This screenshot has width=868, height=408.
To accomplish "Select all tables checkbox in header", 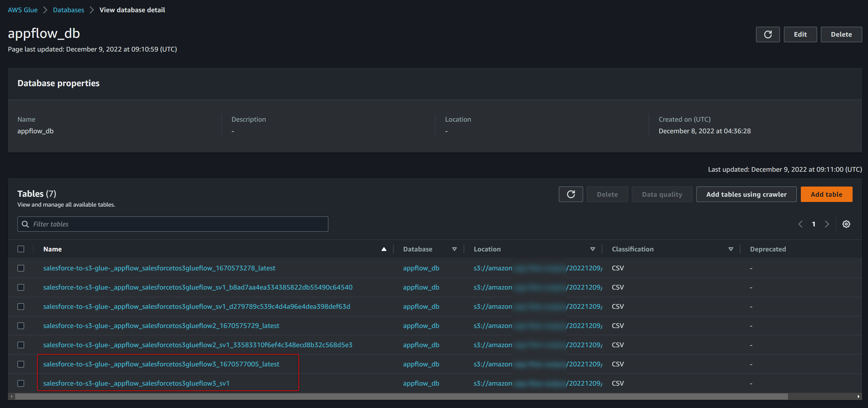I will point(21,249).
